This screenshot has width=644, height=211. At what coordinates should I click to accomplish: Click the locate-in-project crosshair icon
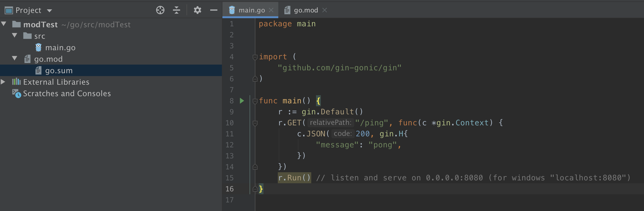coord(160,10)
